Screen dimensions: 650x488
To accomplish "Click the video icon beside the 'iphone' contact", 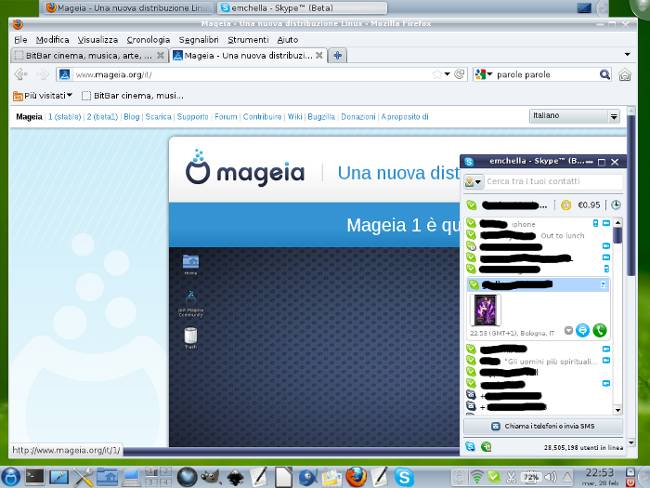I will [x=606, y=223].
